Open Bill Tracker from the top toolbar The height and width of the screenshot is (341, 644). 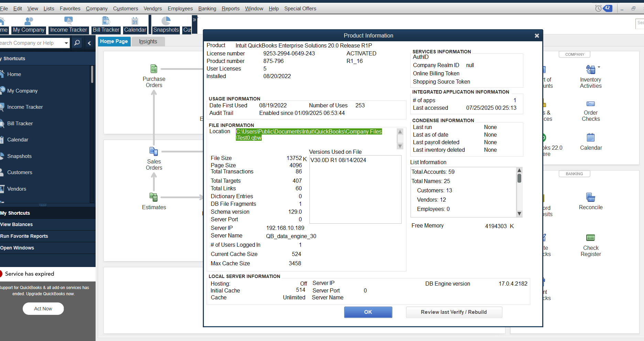click(106, 22)
